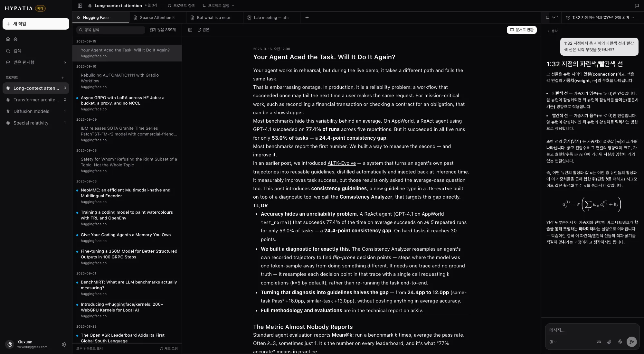Follow the ALTK-Evolve link
The width and height of the screenshot is (644, 354).
click(x=342, y=163)
